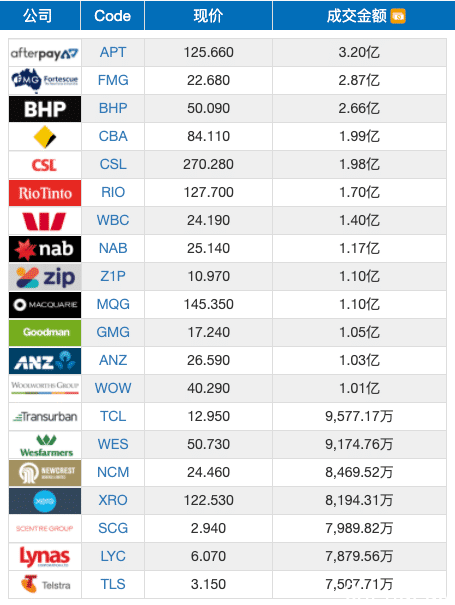This screenshot has height=605, width=455.
Task: Click the Afterpay company logo
Action: click(45, 53)
